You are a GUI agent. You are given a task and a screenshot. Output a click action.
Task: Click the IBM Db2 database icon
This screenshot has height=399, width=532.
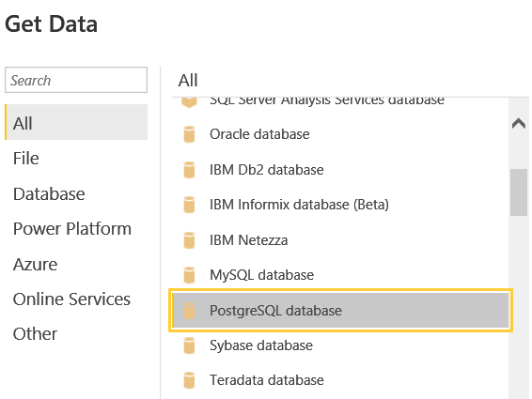coord(189,170)
